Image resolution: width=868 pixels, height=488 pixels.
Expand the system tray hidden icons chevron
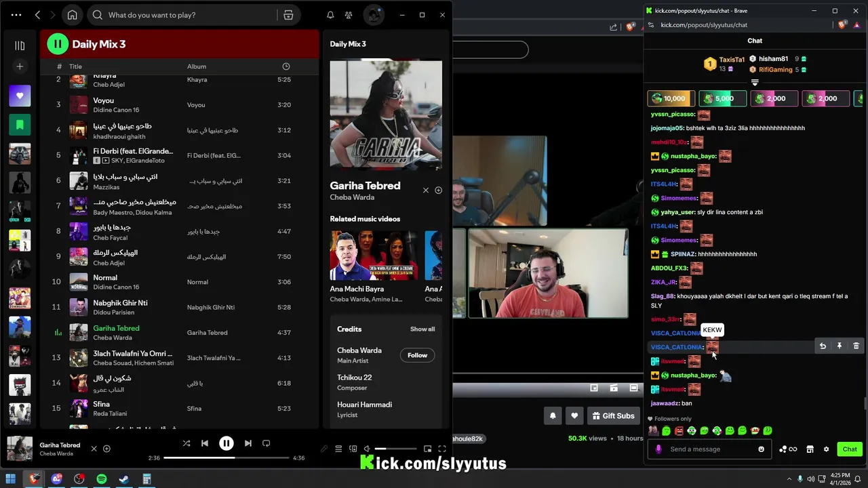[x=789, y=479]
